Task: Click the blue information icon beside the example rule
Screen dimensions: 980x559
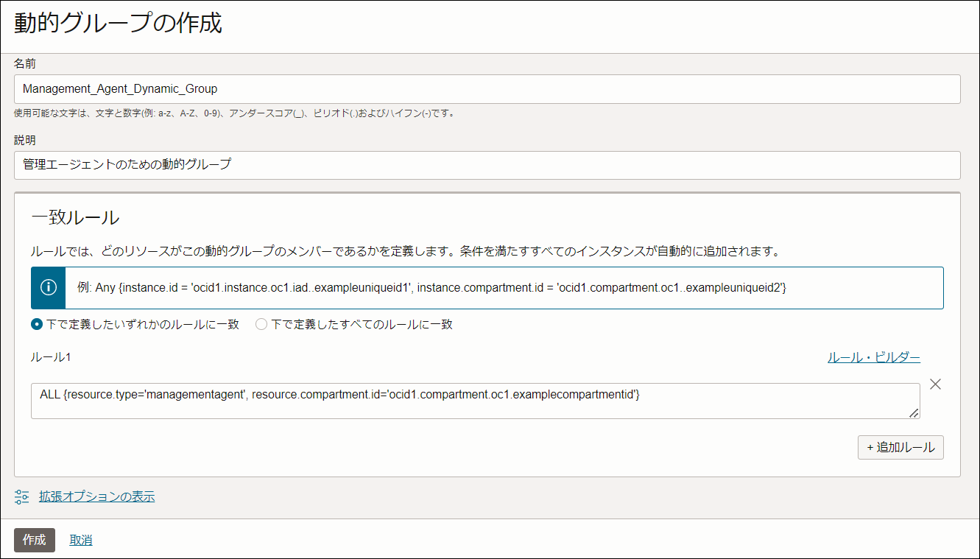Action: click(48, 288)
